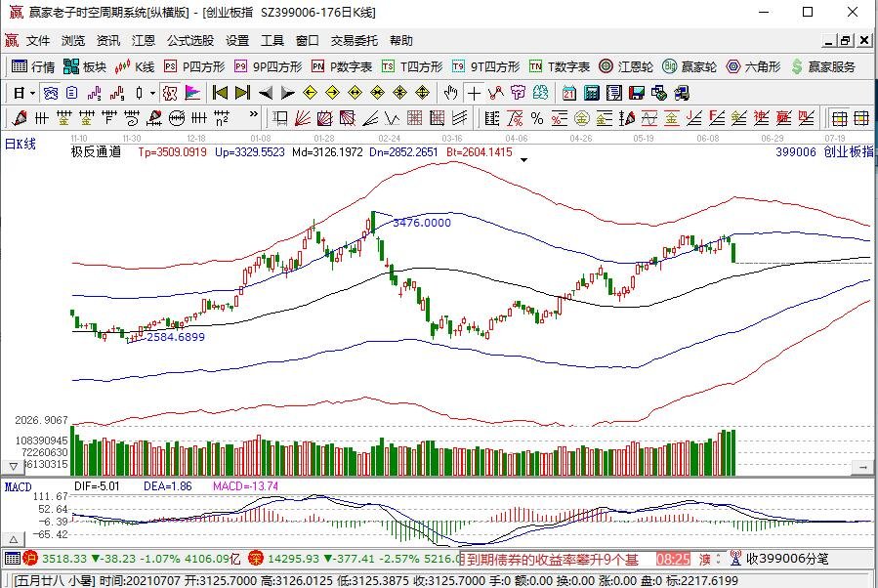Expand the hidden toolbar buttons chevron
The image size is (878, 588).
(x=254, y=114)
